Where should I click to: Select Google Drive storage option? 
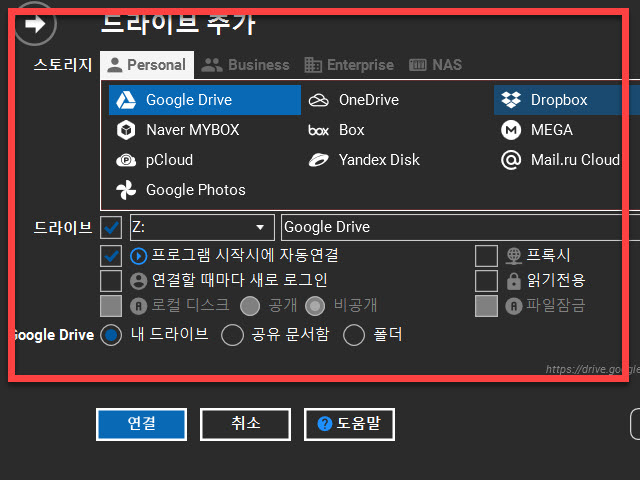205,100
